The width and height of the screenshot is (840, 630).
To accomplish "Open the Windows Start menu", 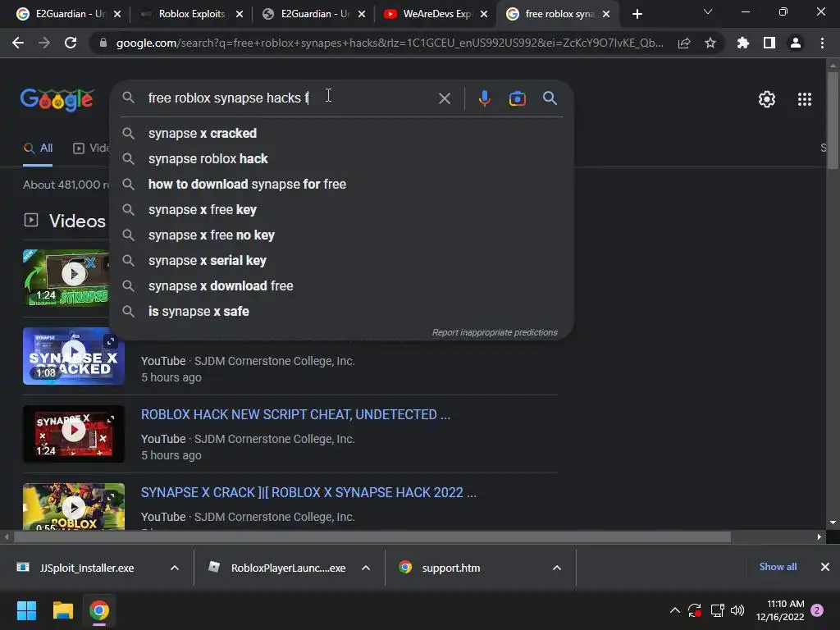I will click(26, 610).
